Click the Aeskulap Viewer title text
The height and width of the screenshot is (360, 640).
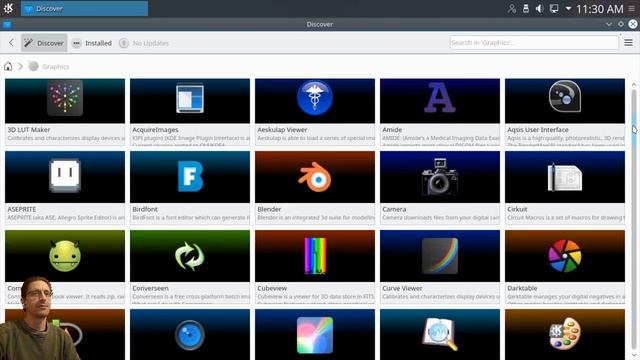pyautogui.click(x=282, y=129)
